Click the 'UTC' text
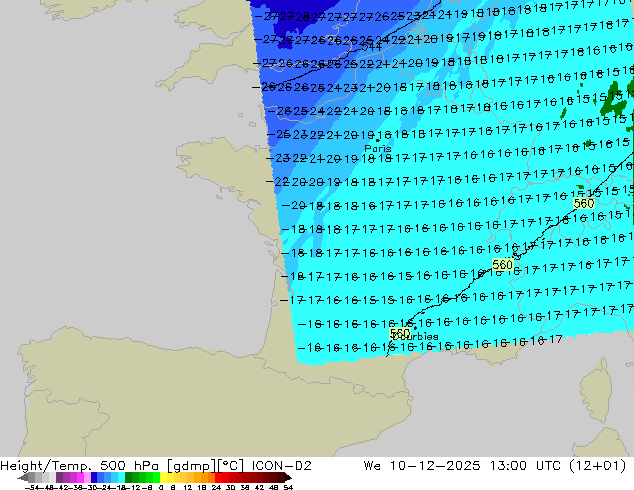Screen dimensions: 634x490 click(548, 466)
